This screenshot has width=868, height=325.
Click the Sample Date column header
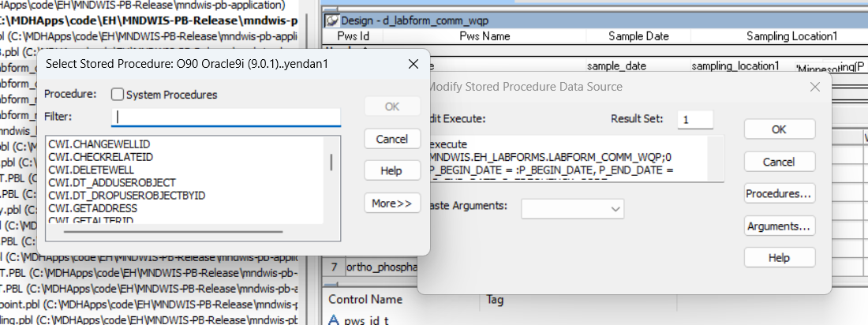click(638, 36)
